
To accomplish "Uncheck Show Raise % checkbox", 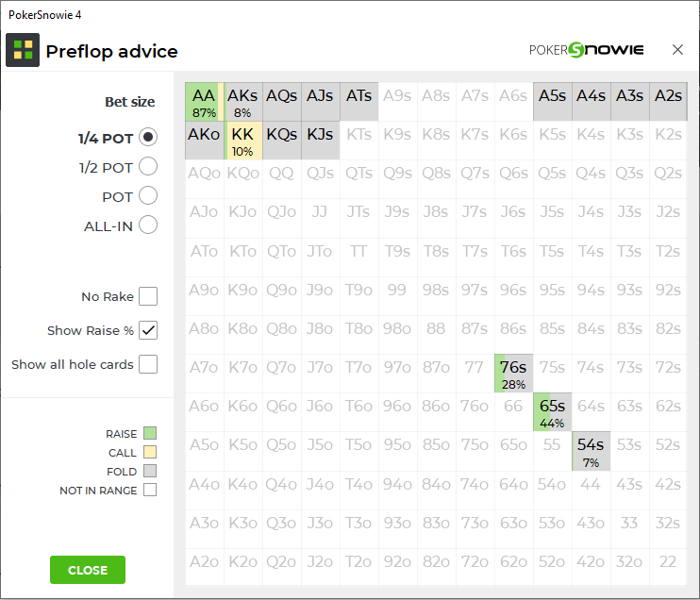I will 148,330.
